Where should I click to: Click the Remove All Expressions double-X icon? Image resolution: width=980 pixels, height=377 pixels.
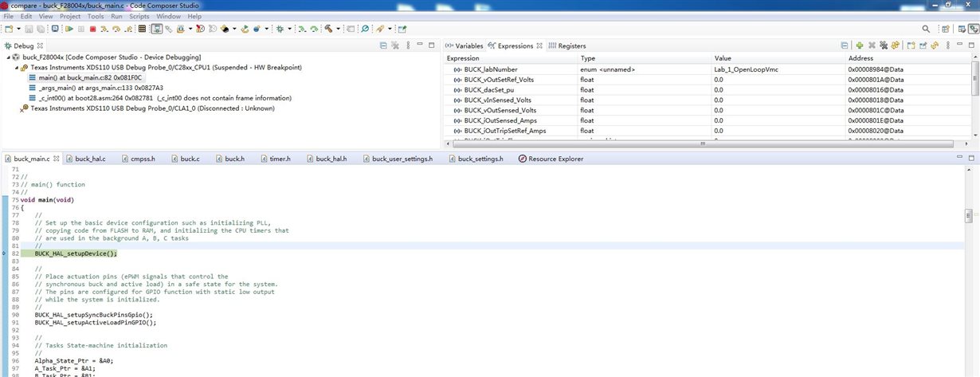(884, 45)
